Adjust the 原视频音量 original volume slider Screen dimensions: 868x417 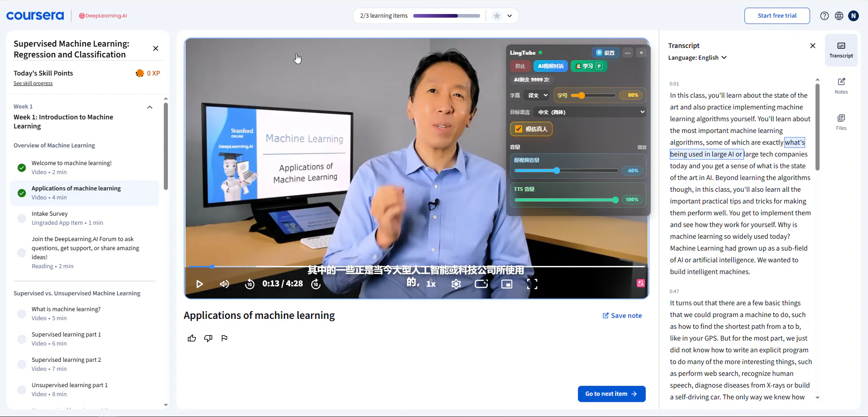[566, 171]
